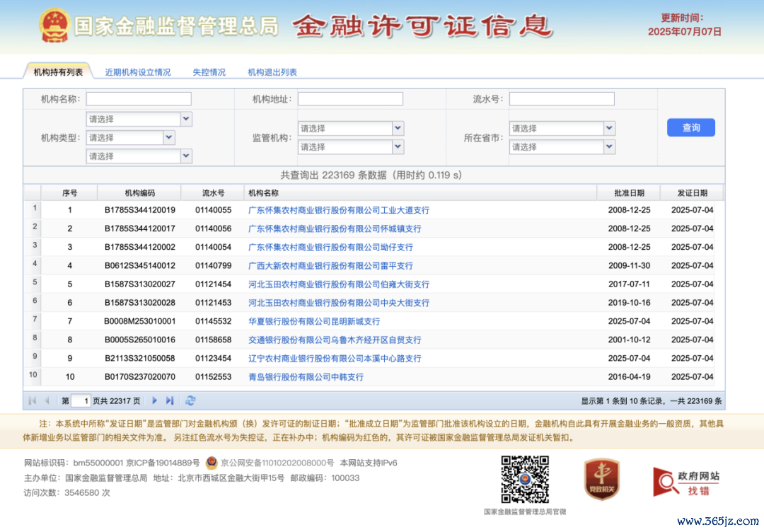Open 交通银行乌鲁木齐经开区自贸支行 link
This screenshot has height=532, width=764.
pos(335,340)
